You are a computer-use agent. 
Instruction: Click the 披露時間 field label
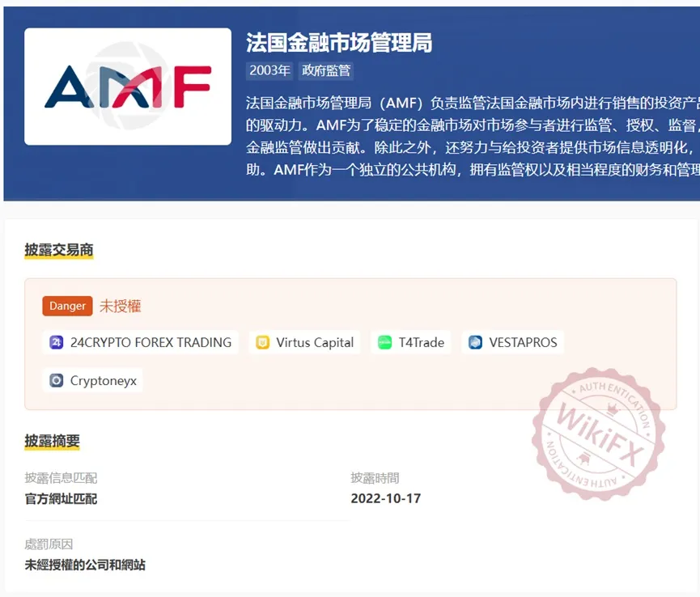coord(375,478)
